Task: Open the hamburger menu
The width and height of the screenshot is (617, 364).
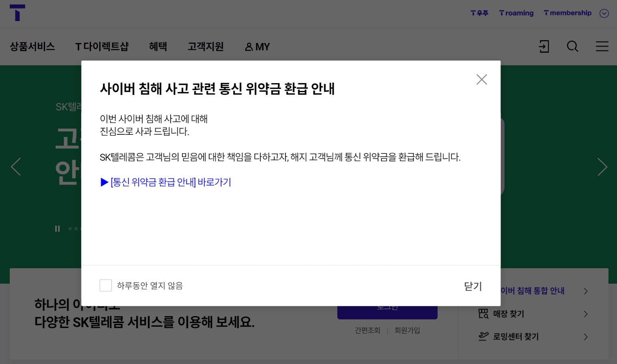Action: click(x=602, y=46)
